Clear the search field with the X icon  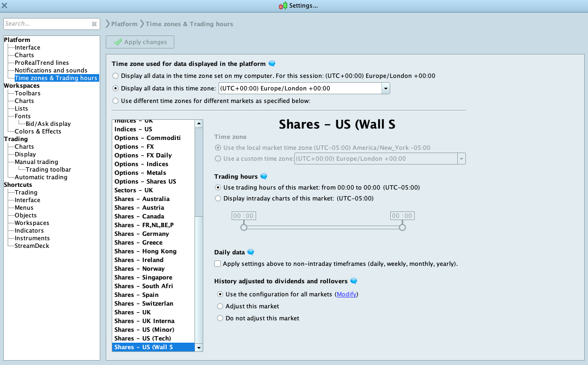pyautogui.click(x=94, y=24)
